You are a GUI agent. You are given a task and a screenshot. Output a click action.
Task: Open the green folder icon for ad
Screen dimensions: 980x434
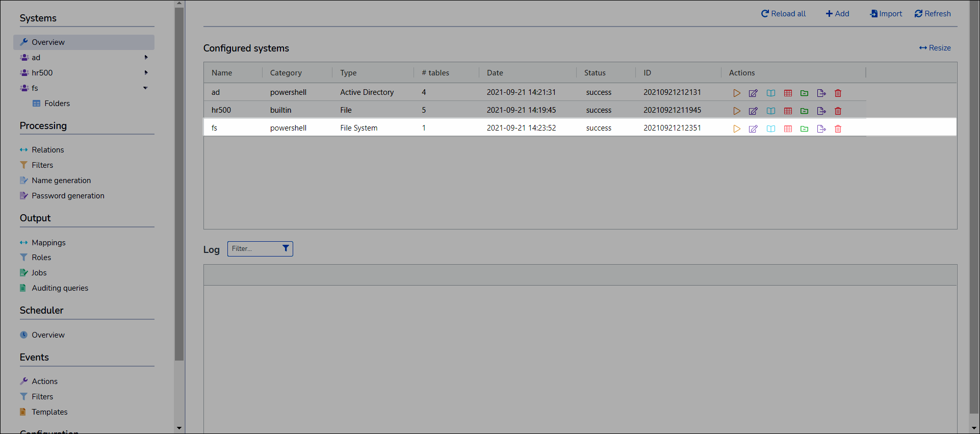[x=804, y=93]
